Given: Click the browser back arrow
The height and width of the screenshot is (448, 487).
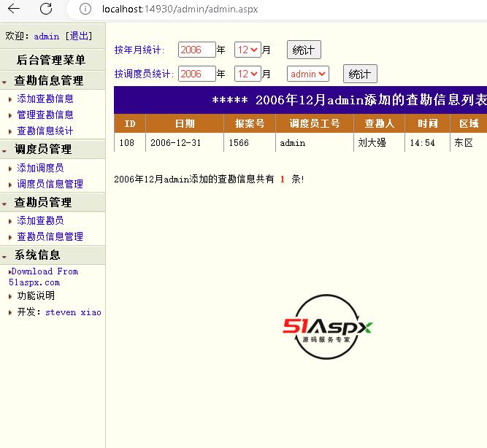Looking at the screenshot, I should tap(14, 9).
